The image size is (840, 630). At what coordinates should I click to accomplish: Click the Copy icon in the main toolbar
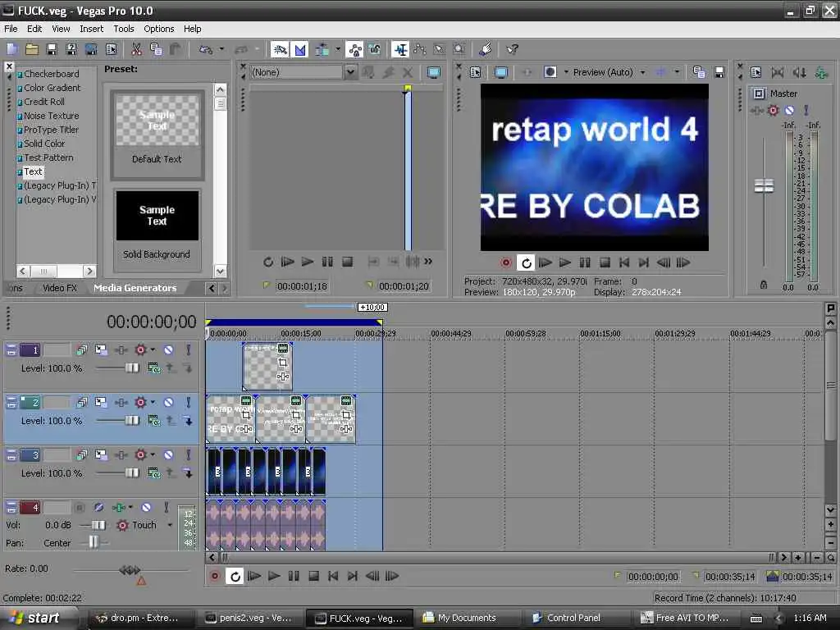tap(156, 49)
